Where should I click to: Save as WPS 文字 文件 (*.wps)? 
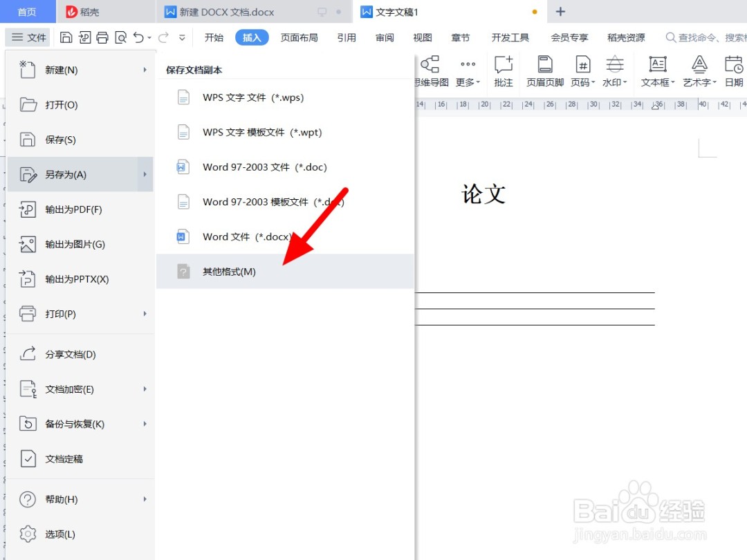click(285, 97)
